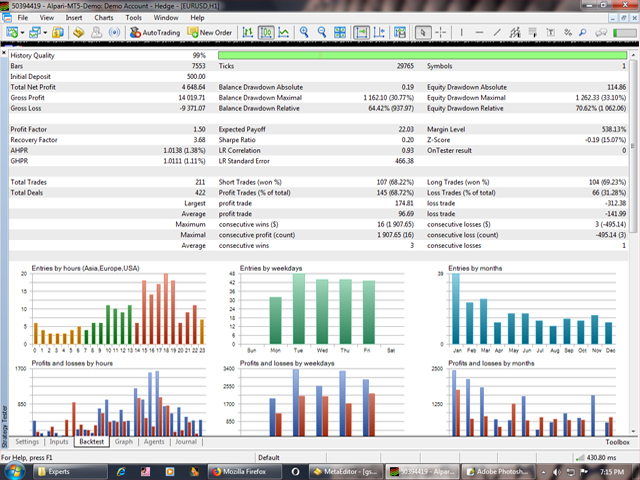Screen dimensions: 640x480
Task: Expand the profiles dropdown arrow
Action: (x=45, y=33)
